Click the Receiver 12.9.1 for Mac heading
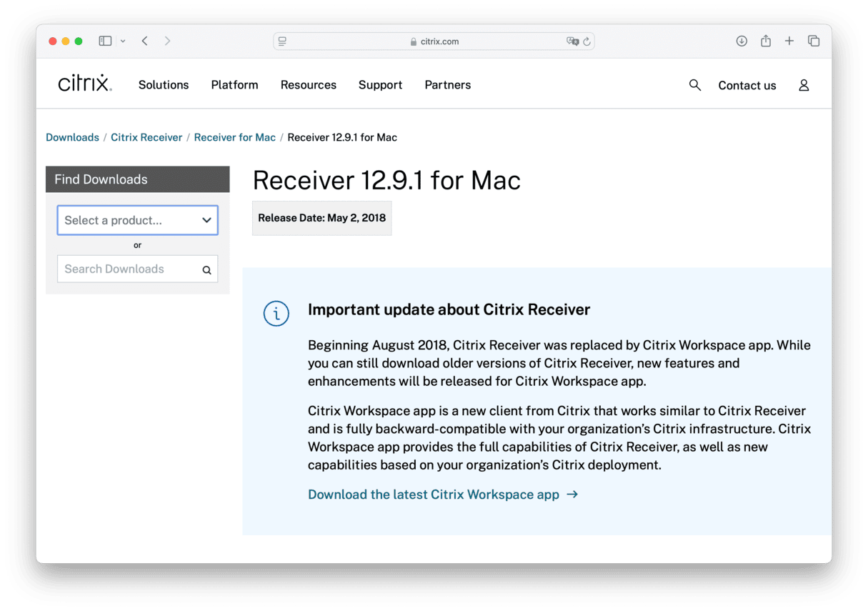868x611 pixels. coord(386,180)
